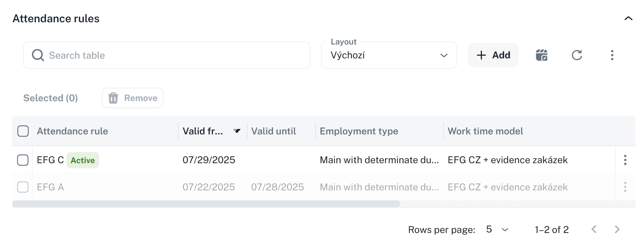644x249 pixels.
Task: Open the table toolbar three-dot menu
Action: point(612,55)
